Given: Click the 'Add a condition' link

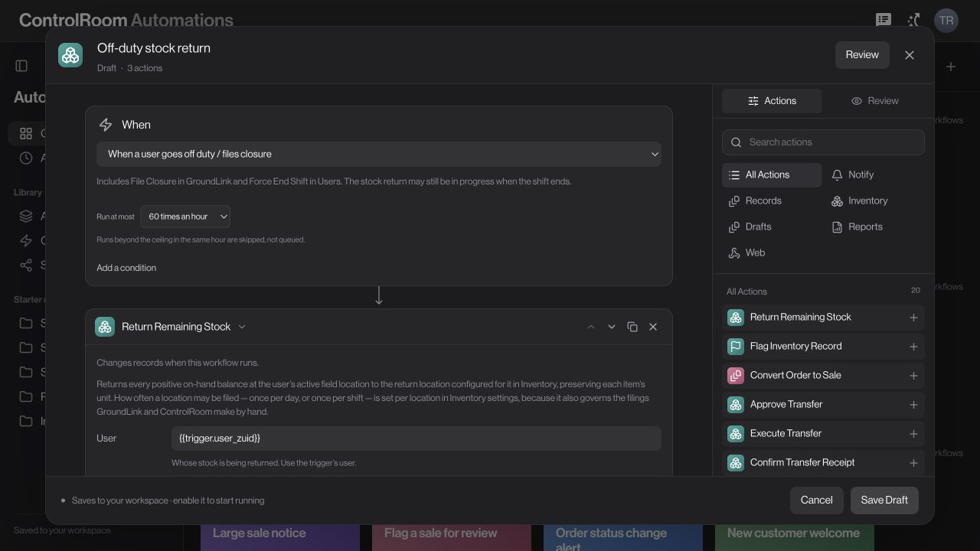Looking at the screenshot, I should click(x=126, y=268).
